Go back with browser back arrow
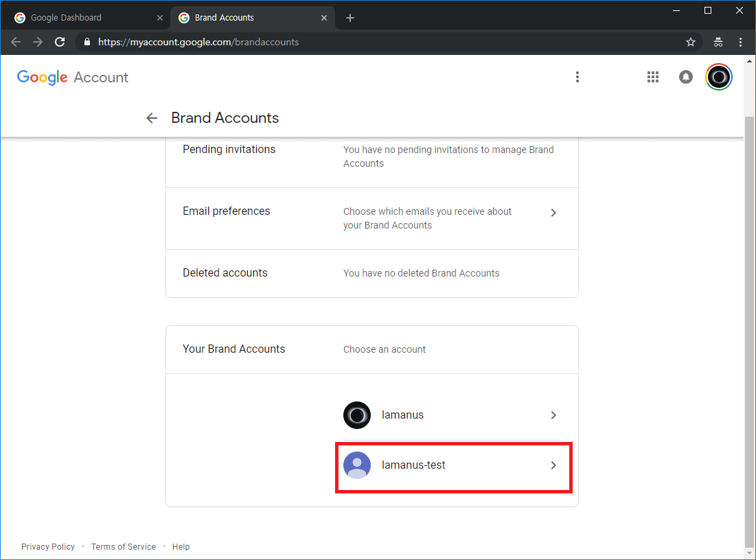756x560 pixels. tap(16, 42)
